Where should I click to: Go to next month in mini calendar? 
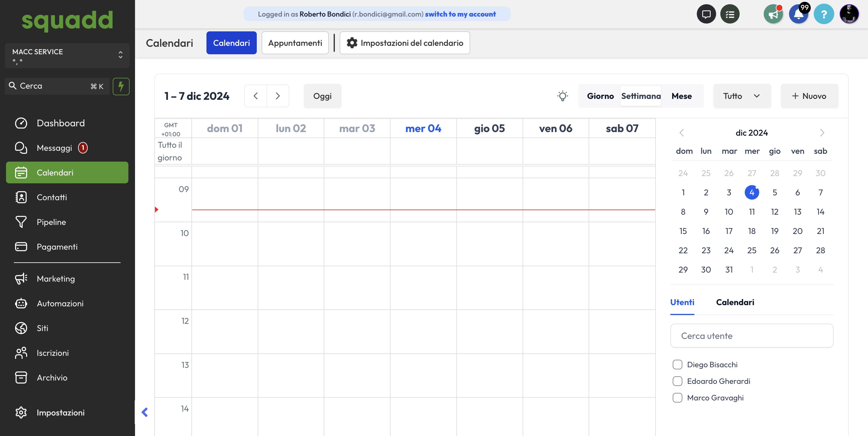click(822, 133)
